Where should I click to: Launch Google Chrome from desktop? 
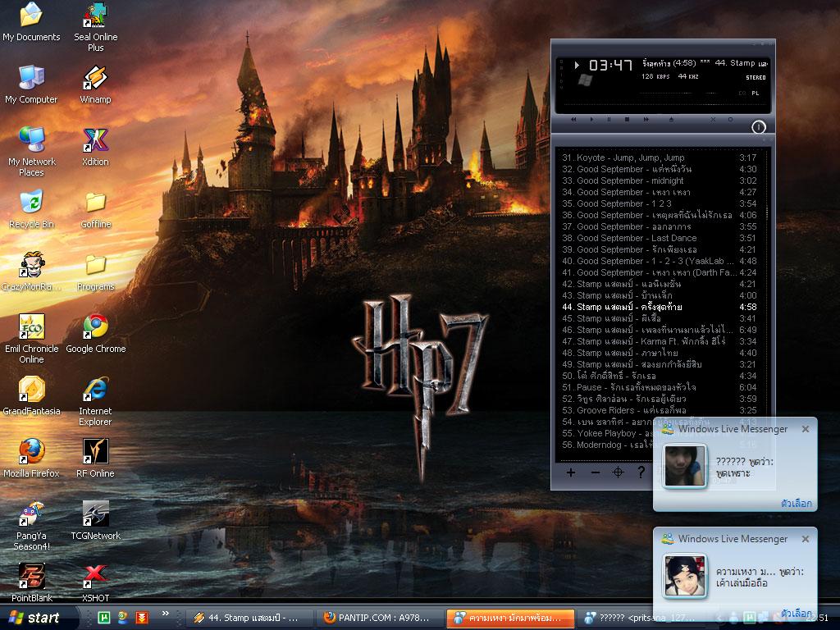(95, 334)
